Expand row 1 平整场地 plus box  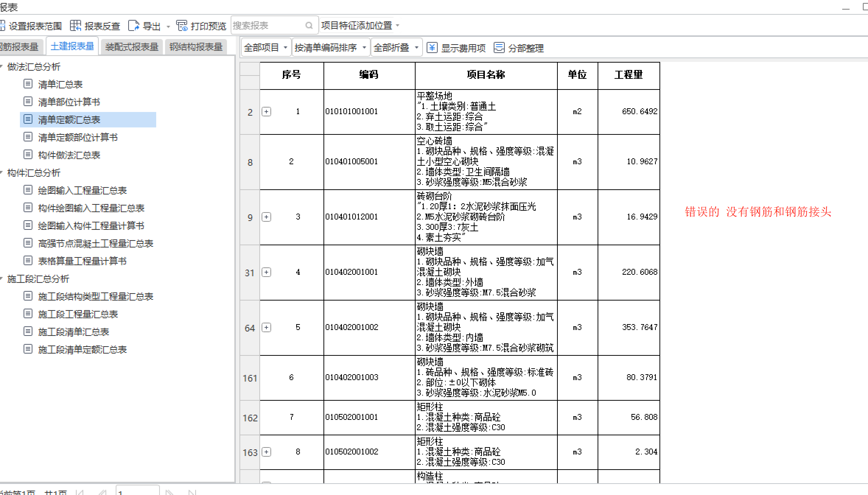click(266, 112)
